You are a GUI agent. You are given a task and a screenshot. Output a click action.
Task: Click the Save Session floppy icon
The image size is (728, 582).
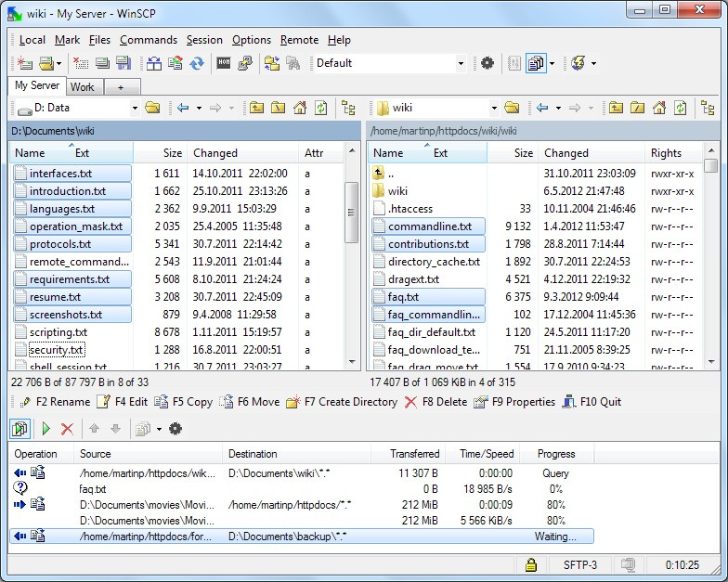[x=123, y=63]
